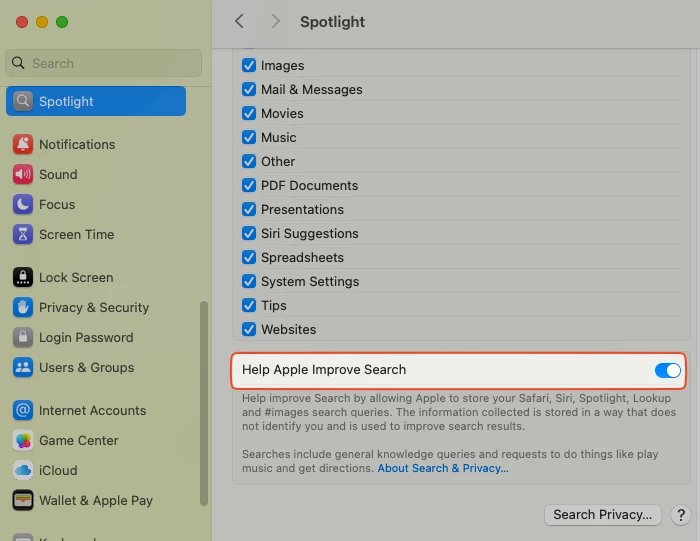The image size is (700, 541).
Task: Uncheck the Siri Suggestions checkbox
Action: pos(249,233)
